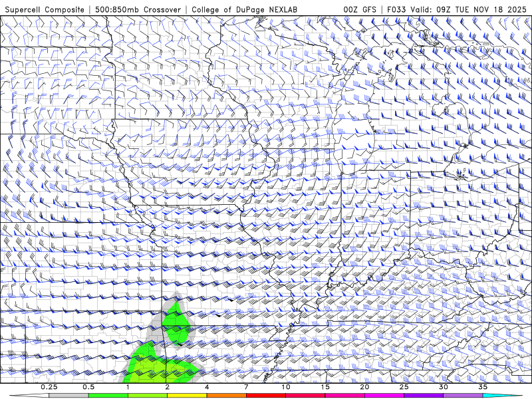The image size is (532, 399).
Task: Click the 0.5 legend value
Action: [x=88, y=387]
